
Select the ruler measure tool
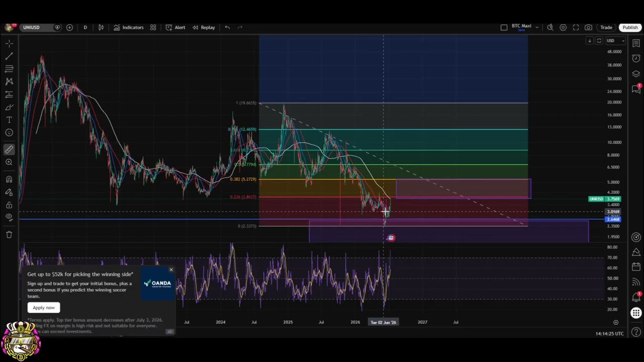pyautogui.click(x=9, y=149)
